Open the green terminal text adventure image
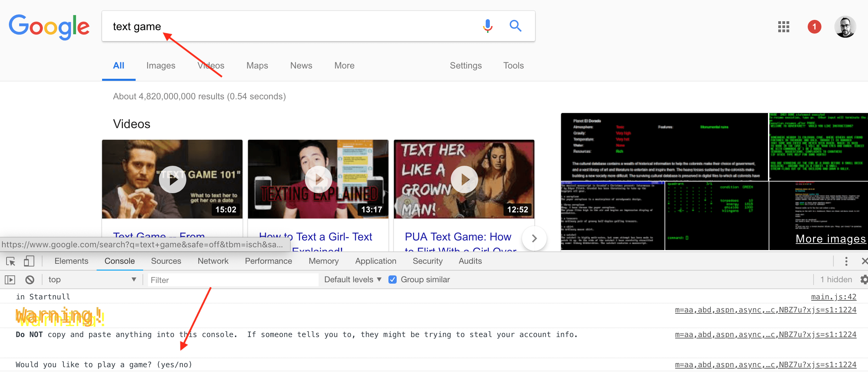The height and width of the screenshot is (372, 868). point(818,147)
